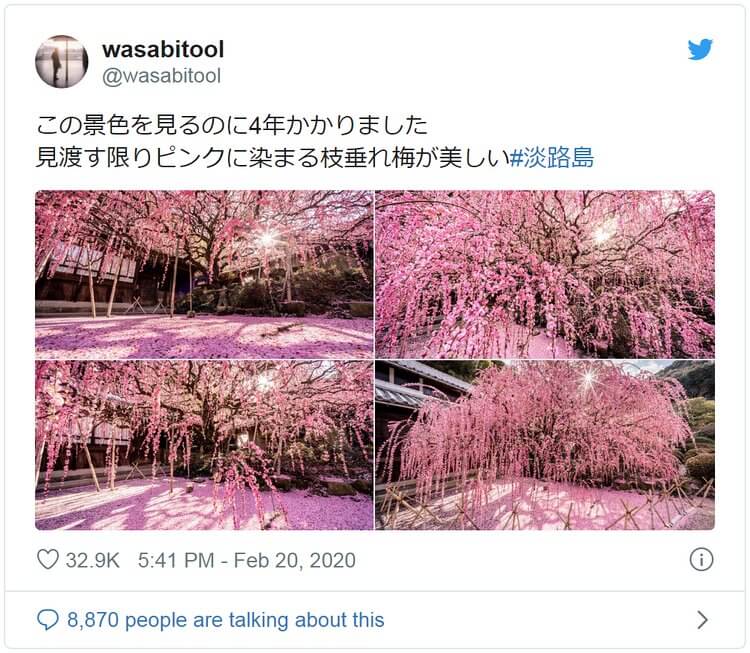The height and width of the screenshot is (653, 750).
Task: Open the 5:41 PM - Feb 20, 2020 timestamp
Action: point(247,560)
